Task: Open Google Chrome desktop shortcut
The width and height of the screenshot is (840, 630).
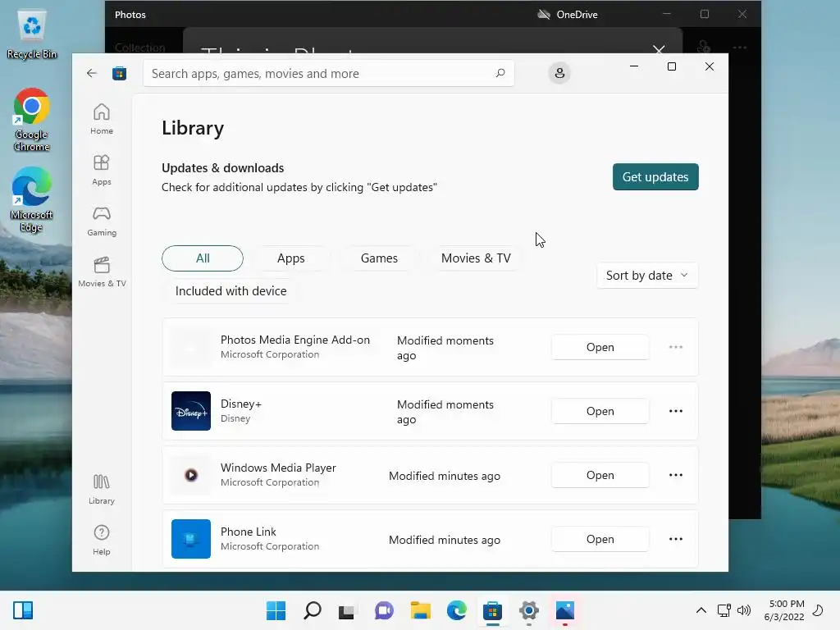Action: tap(32, 120)
